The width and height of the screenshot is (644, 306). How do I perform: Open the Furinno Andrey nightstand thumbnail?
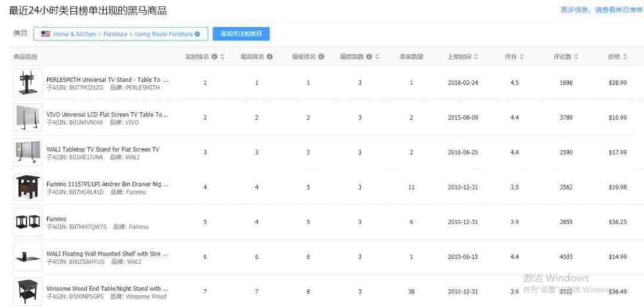[x=28, y=187]
